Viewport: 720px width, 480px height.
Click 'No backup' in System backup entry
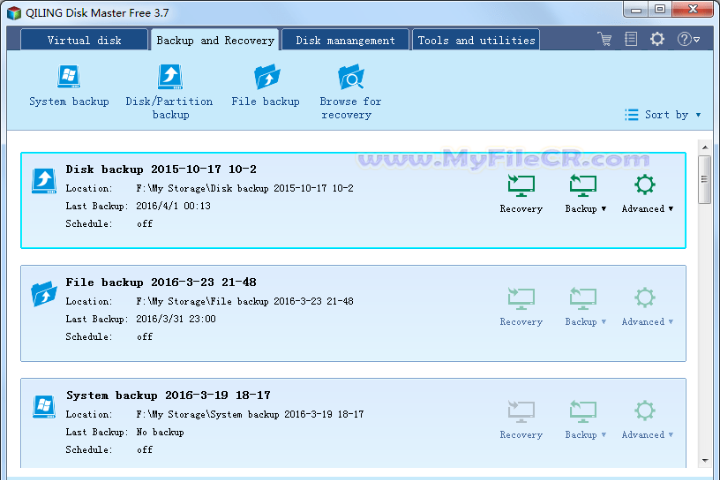[x=160, y=432]
